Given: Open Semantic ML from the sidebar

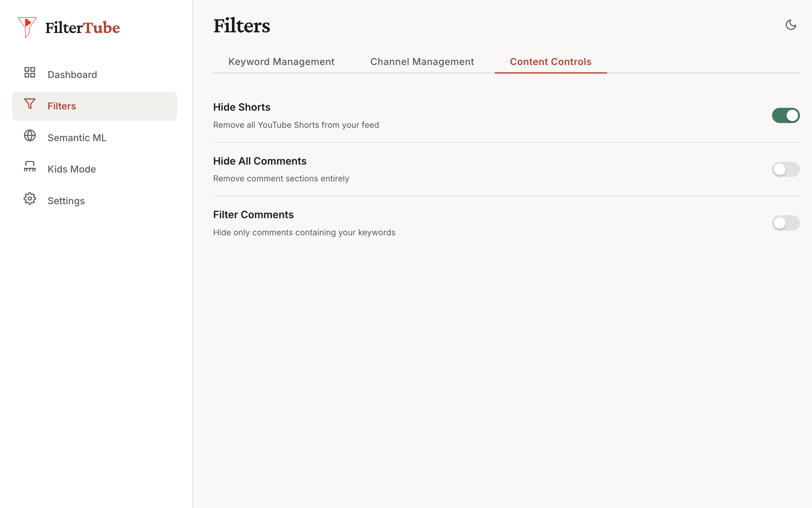Looking at the screenshot, I should pos(77,137).
